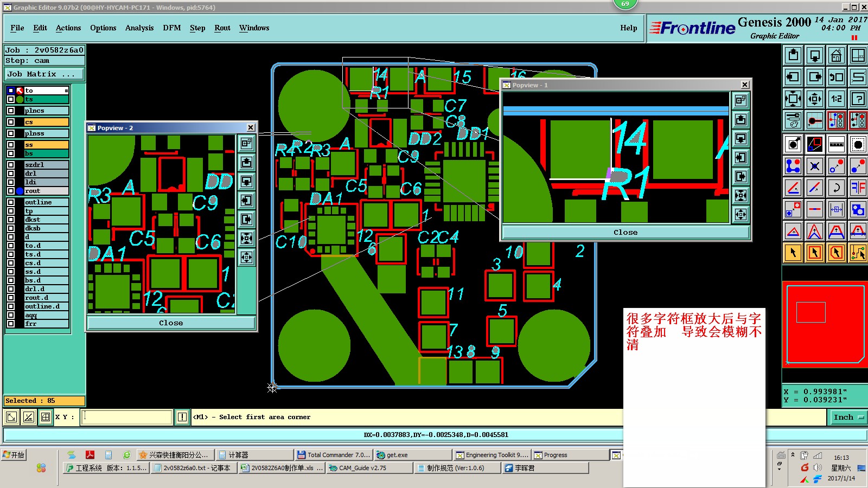The width and height of the screenshot is (868, 488).
Task: Click the pan right icon in right toolbar
Action: (x=815, y=76)
